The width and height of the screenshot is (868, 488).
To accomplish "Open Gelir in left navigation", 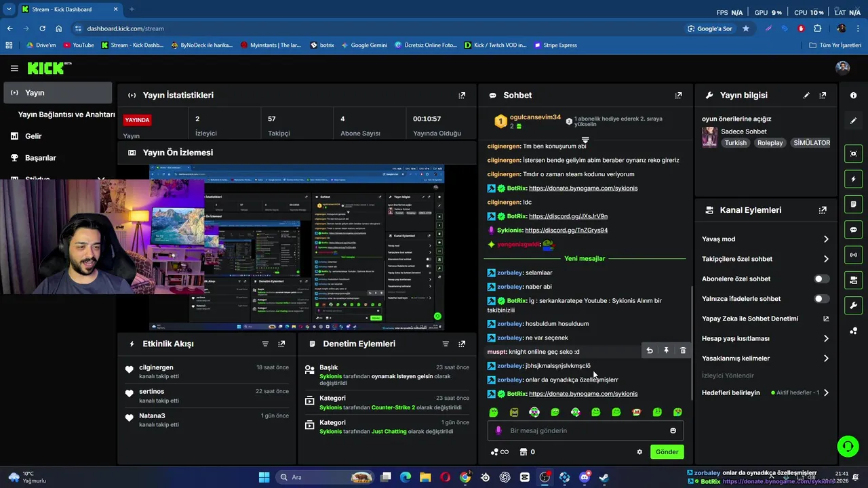I will [x=34, y=136].
